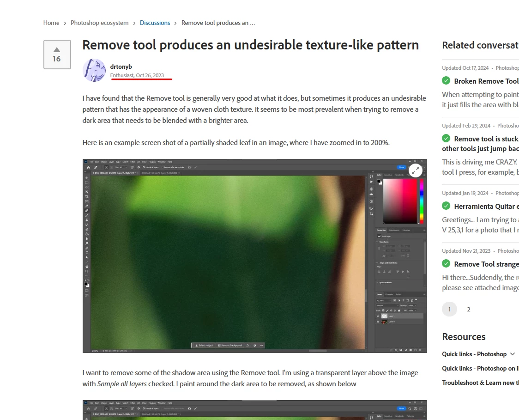Open the Filter menu in first Photoshop screenshot
The image size is (519, 420).
pos(133,162)
